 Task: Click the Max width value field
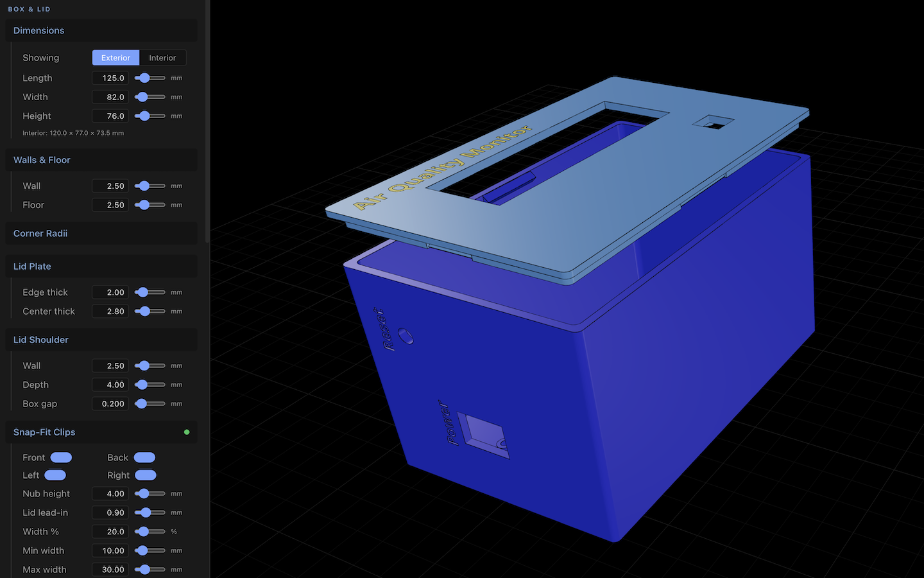110,570
